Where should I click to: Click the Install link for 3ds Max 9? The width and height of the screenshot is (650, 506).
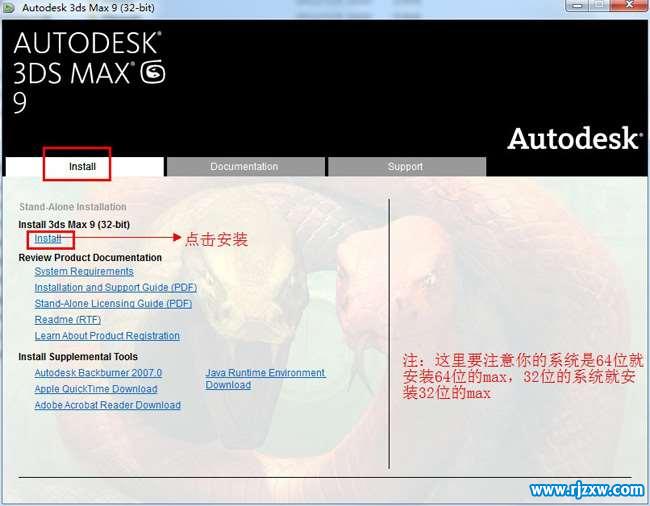click(x=48, y=239)
